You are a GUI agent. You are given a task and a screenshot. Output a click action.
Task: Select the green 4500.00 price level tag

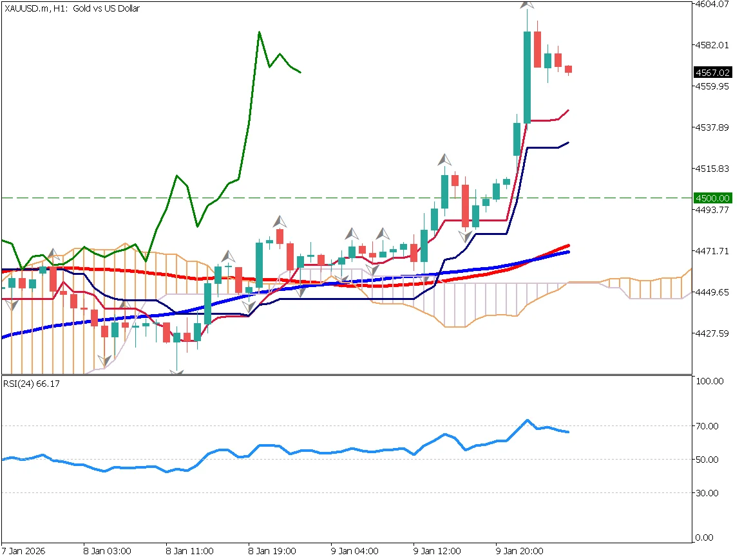click(x=712, y=199)
